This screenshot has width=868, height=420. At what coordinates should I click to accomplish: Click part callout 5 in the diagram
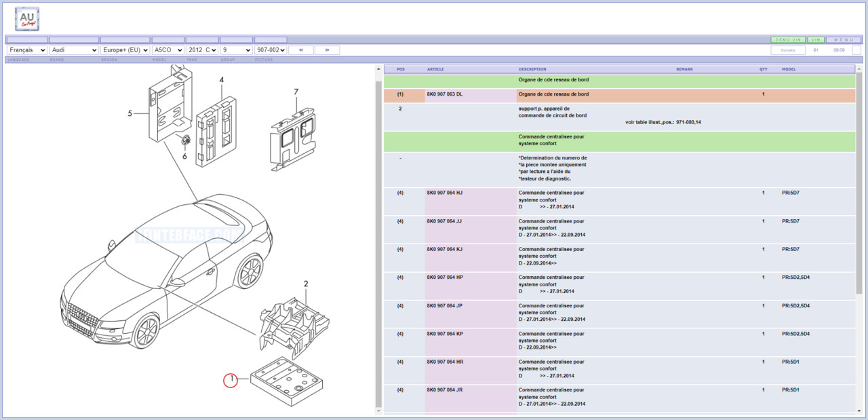tap(130, 113)
